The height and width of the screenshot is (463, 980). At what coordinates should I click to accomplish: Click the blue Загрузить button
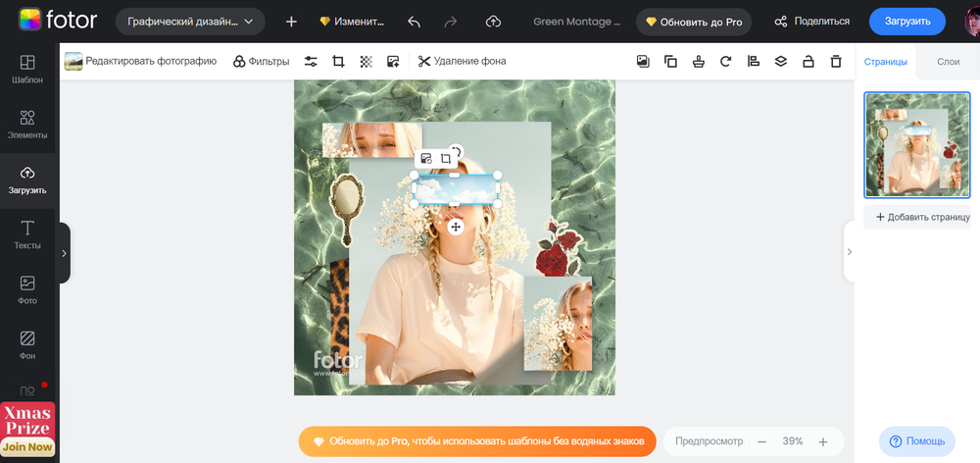906,22
